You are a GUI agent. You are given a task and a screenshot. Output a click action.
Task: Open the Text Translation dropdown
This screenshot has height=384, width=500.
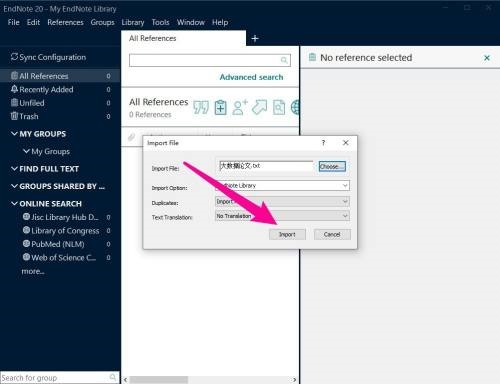pyautogui.click(x=283, y=216)
